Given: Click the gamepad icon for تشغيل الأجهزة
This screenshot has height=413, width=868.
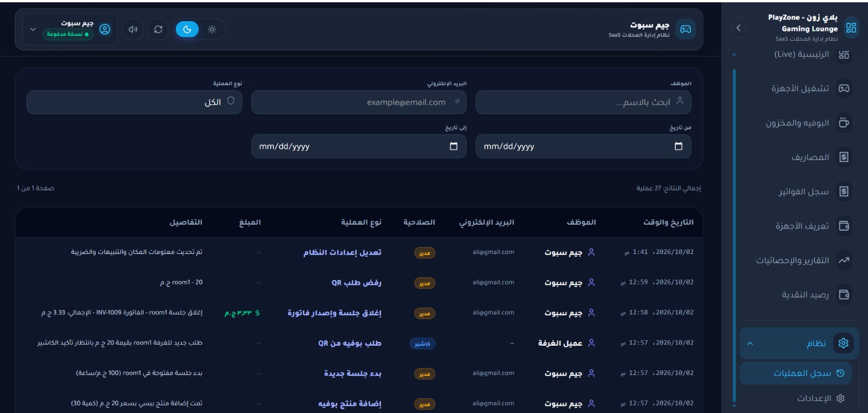Looking at the screenshot, I should coord(844,88).
